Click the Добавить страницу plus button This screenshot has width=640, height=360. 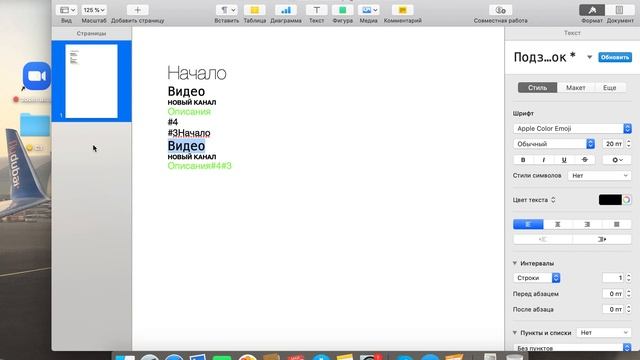click(x=138, y=10)
